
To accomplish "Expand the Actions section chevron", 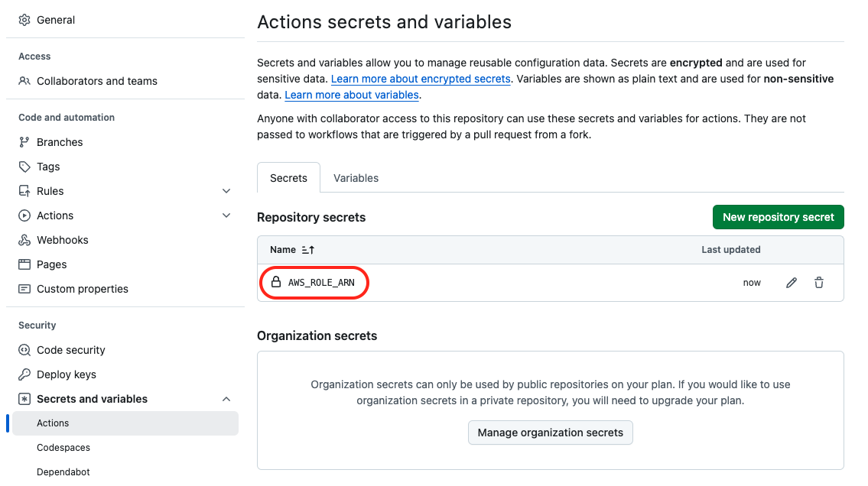I will 226,215.
